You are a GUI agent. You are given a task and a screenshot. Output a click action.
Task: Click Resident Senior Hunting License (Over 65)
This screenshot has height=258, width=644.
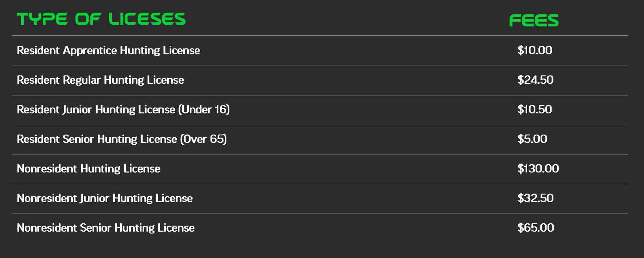click(122, 139)
